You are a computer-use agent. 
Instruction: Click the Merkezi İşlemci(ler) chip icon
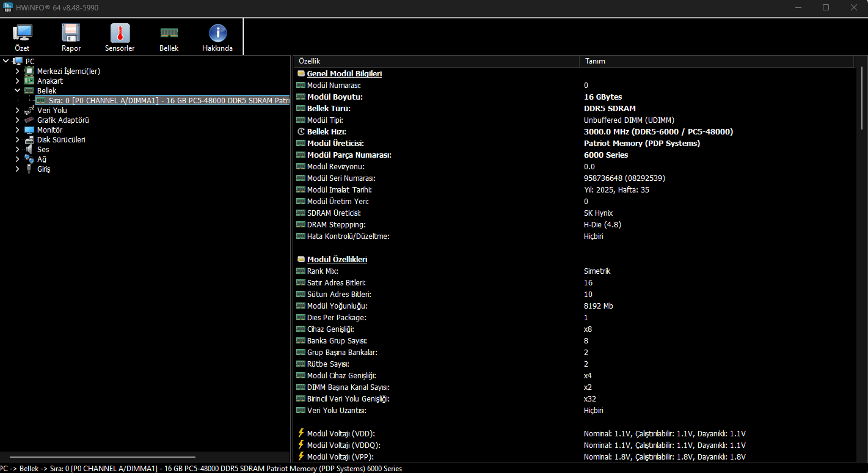point(29,71)
